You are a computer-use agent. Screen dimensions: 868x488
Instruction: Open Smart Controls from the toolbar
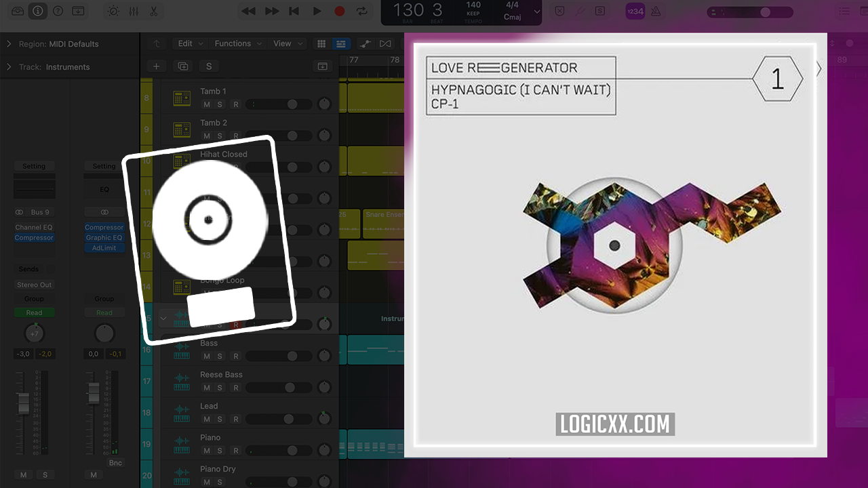[x=113, y=11]
